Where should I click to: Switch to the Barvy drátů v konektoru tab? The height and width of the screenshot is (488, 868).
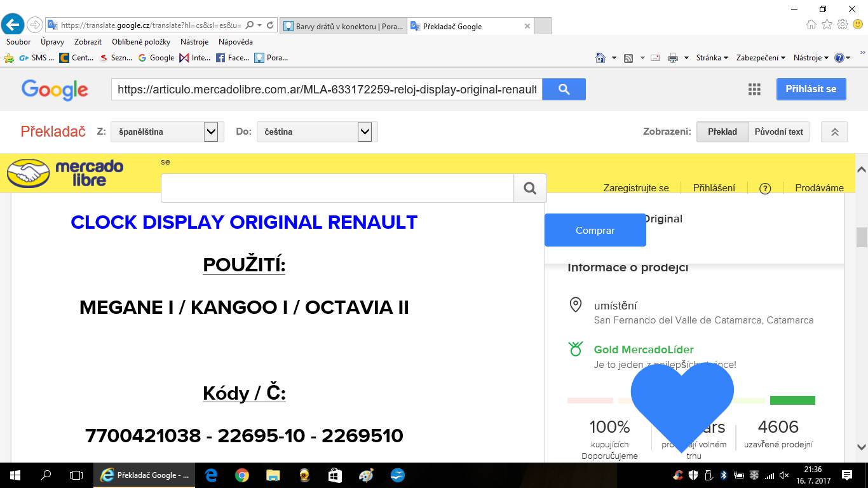pos(342,26)
